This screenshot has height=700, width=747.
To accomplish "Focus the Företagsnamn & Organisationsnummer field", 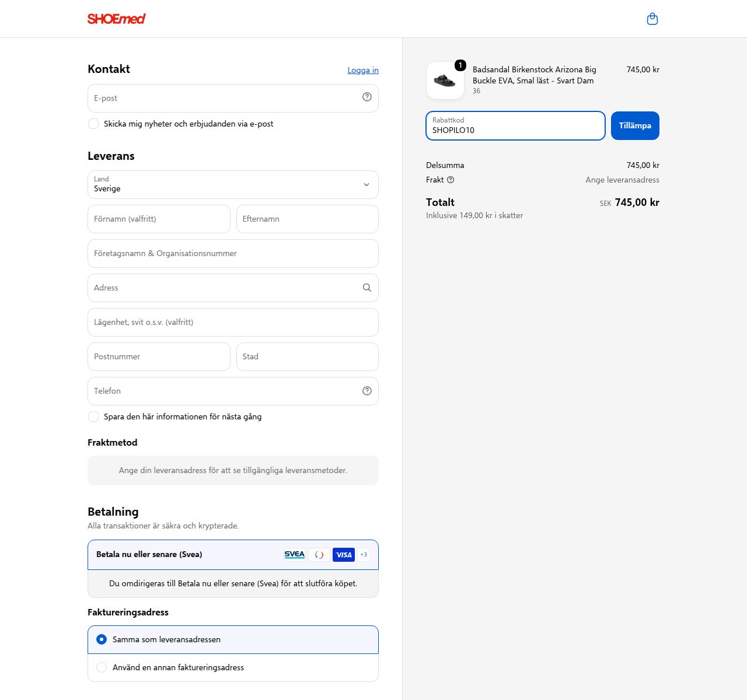I will pos(233,253).
